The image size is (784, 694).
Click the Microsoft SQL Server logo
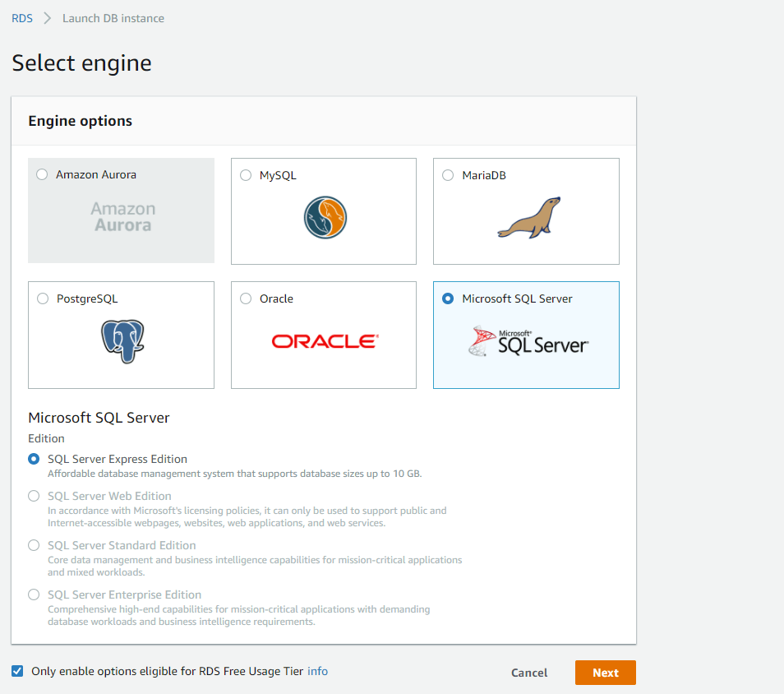point(528,340)
